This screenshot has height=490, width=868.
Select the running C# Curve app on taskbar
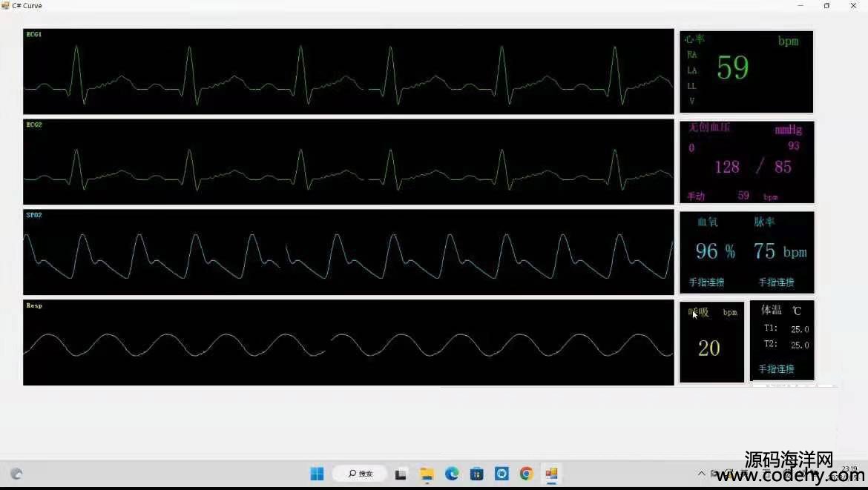tap(551, 474)
